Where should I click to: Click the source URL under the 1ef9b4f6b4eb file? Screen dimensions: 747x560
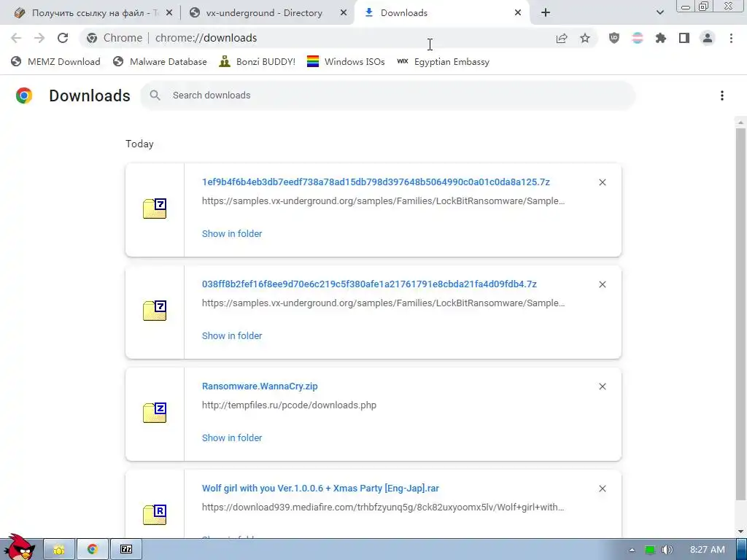coord(384,201)
